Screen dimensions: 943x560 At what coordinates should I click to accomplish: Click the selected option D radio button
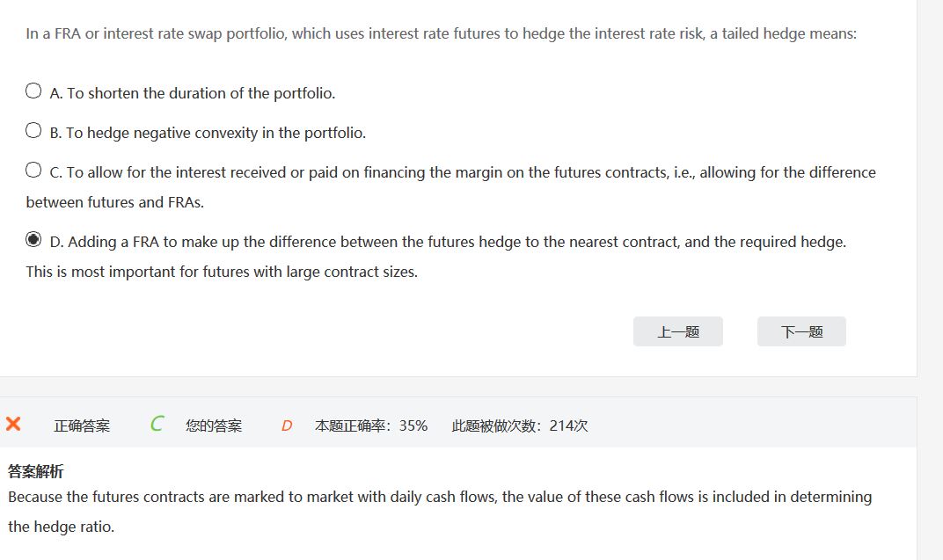click(33, 239)
